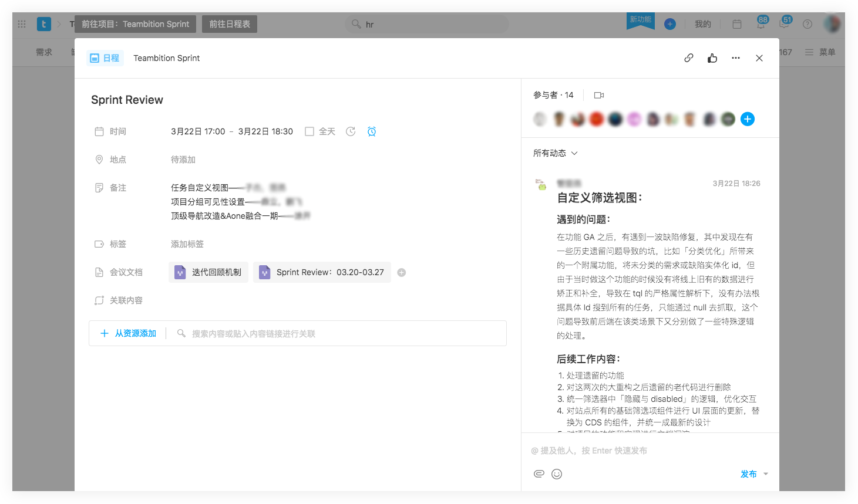Open the more options ellipsis menu

coord(736,58)
